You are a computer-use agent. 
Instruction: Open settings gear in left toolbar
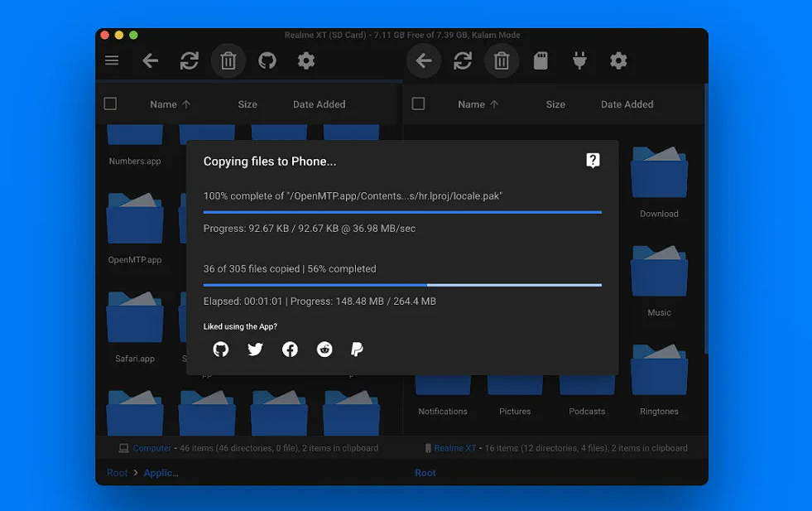click(x=306, y=60)
